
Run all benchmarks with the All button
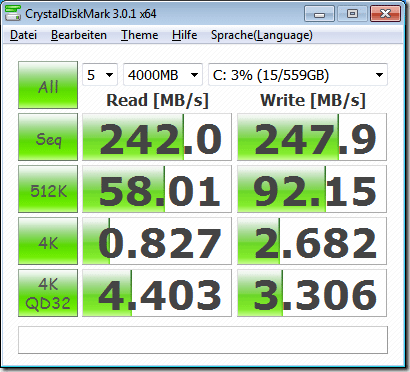pyautogui.click(x=48, y=85)
